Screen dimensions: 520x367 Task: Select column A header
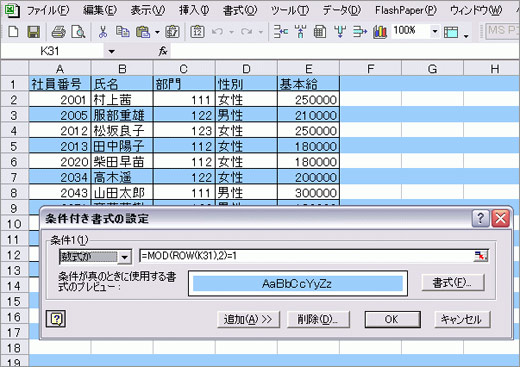60,69
